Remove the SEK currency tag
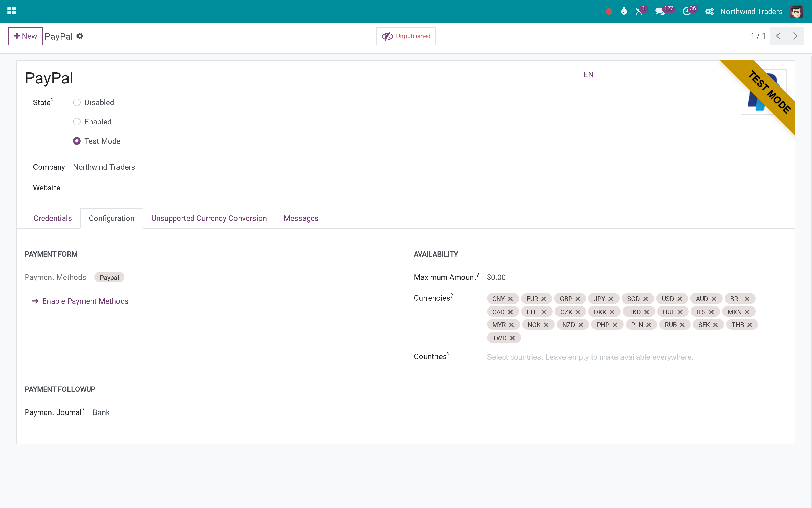 pos(715,325)
